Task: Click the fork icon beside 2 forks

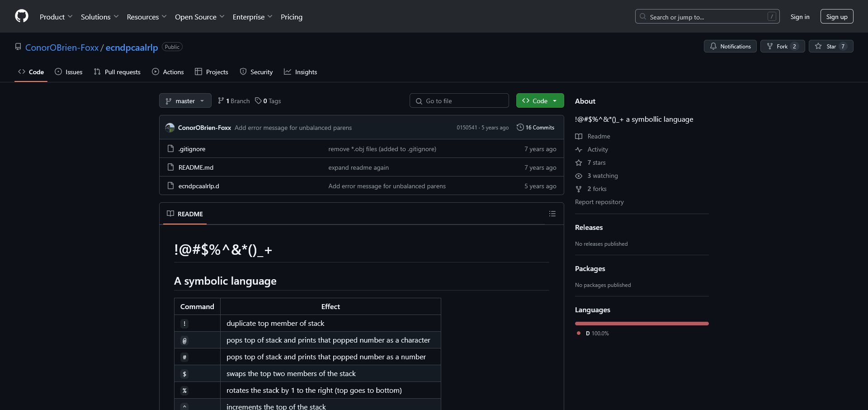Action: point(579,189)
